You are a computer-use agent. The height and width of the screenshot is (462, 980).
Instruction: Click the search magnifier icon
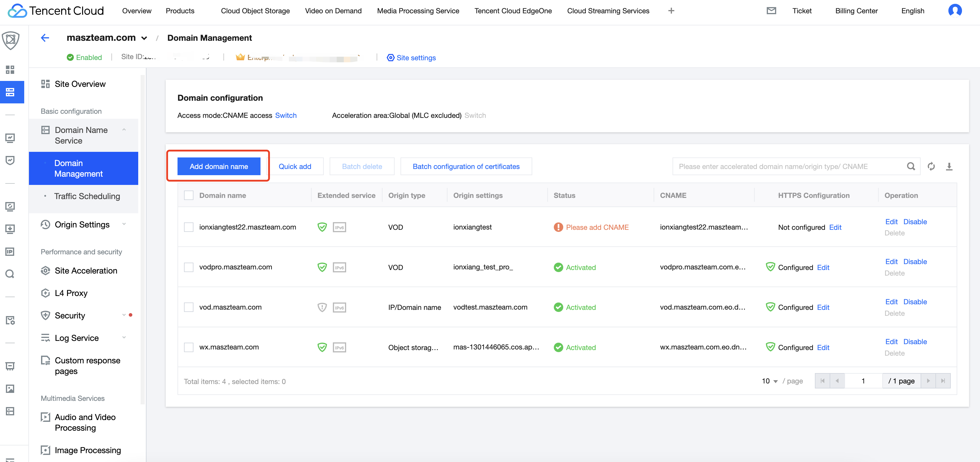911,166
